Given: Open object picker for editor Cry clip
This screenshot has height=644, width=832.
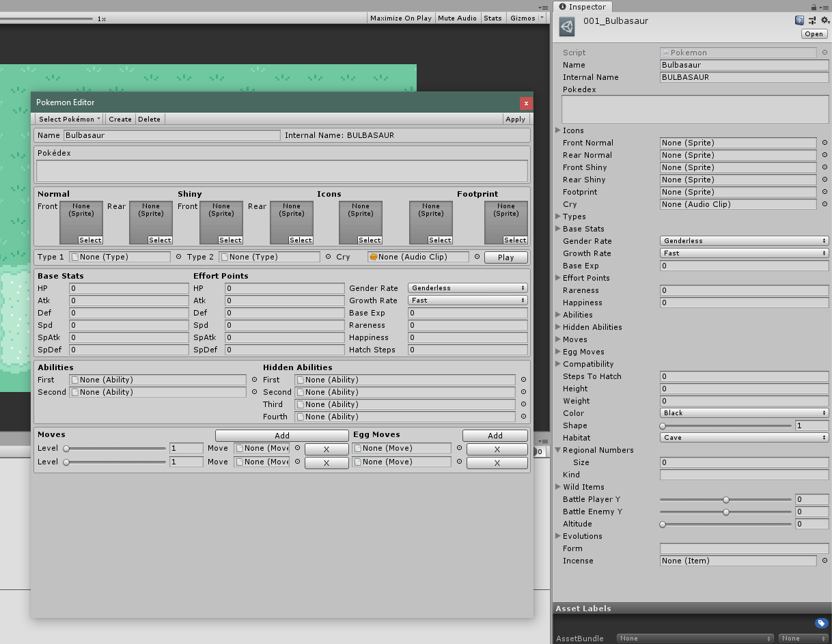Looking at the screenshot, I should click(x=477, y=257).
